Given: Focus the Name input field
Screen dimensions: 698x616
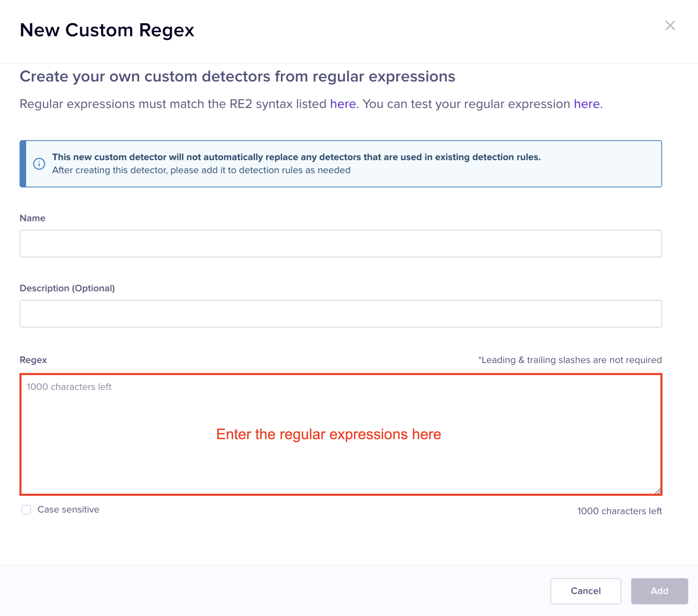Looking at the screenshot, I should point(340,243).
